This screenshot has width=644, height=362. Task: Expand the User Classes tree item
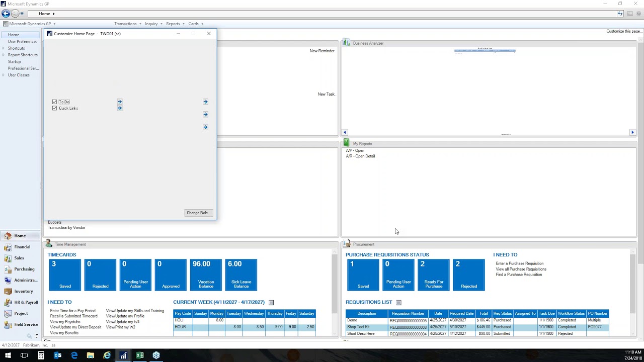pos(4,75)
